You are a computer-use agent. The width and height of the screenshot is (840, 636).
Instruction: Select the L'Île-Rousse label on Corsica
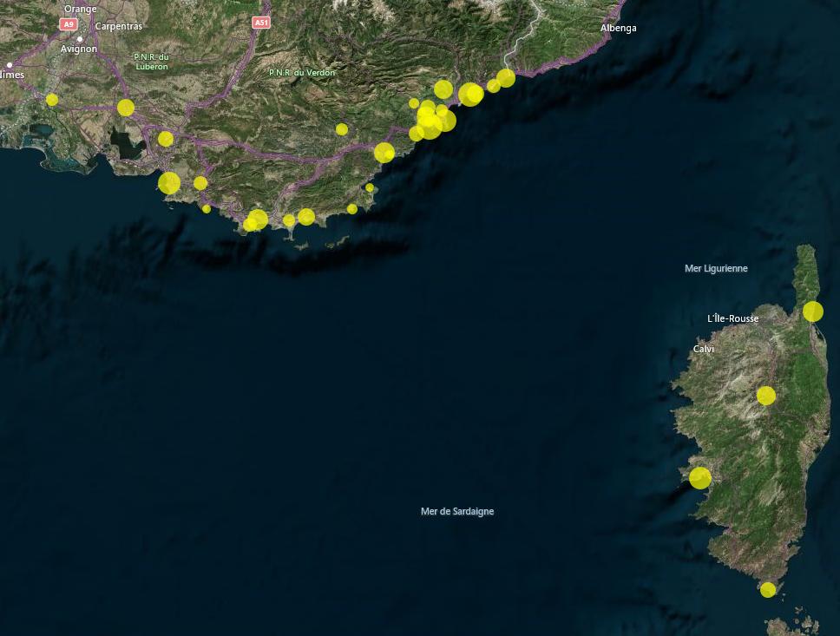coord(732,318)
